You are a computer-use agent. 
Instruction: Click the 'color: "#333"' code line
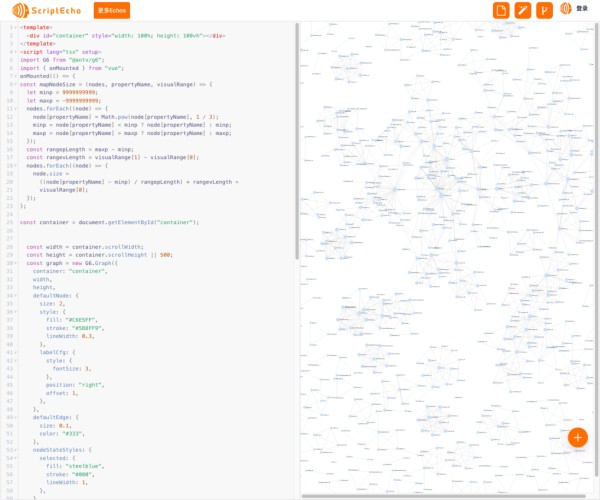(x=62, y=434)
